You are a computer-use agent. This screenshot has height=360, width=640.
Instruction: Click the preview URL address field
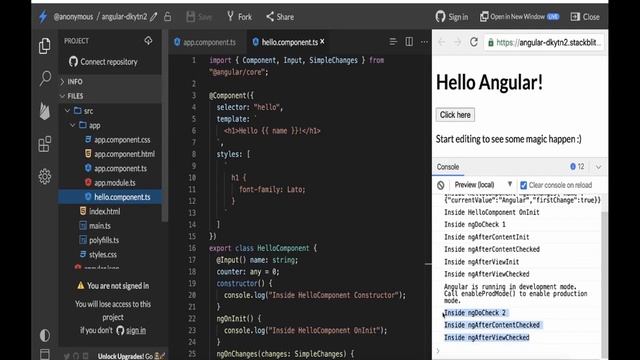point(544,42)
